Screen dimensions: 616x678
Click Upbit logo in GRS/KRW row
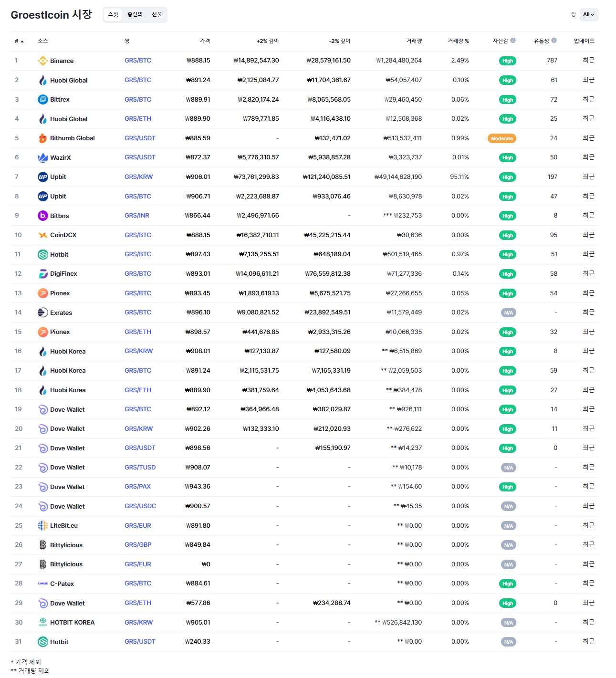click(42, 177)
